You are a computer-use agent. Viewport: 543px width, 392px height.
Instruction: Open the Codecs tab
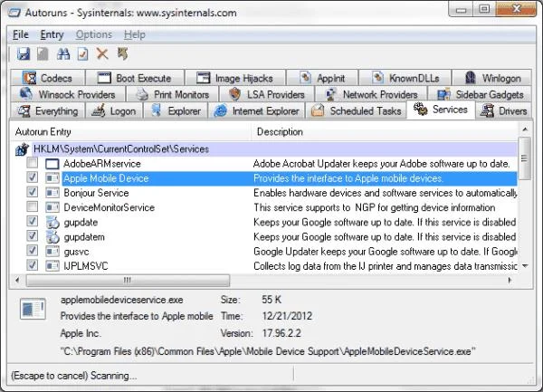(47, 78)
